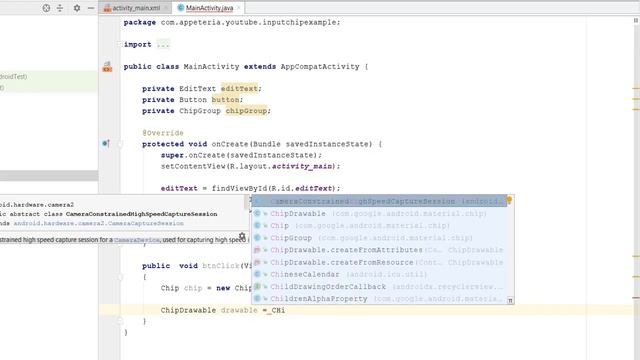640x360 pixels.
Task: Click the lightbulb icon on completion popup
Action: [509, 200]
